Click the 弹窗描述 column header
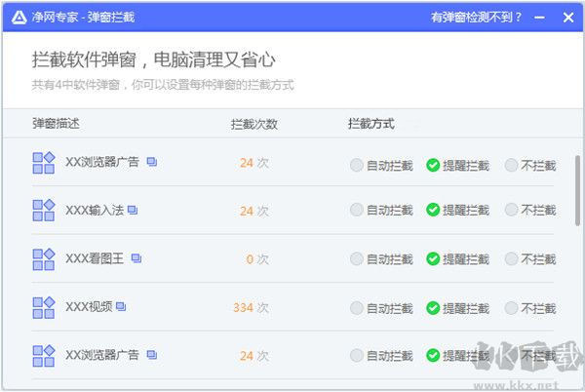 point(56,124)
